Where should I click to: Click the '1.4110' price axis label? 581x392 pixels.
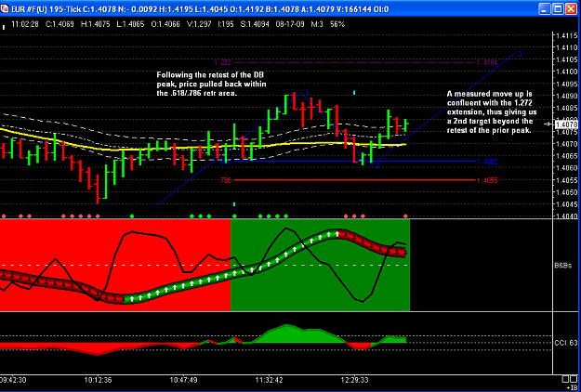(x=566, y=47)
